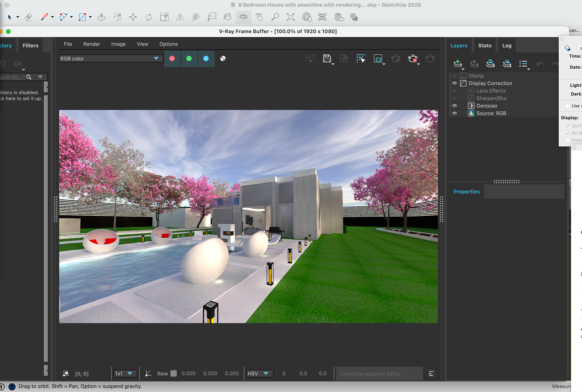The image size is (582, 392).
Task: Select the Orbit tool in toolbar
Action: tap(243, 17)
